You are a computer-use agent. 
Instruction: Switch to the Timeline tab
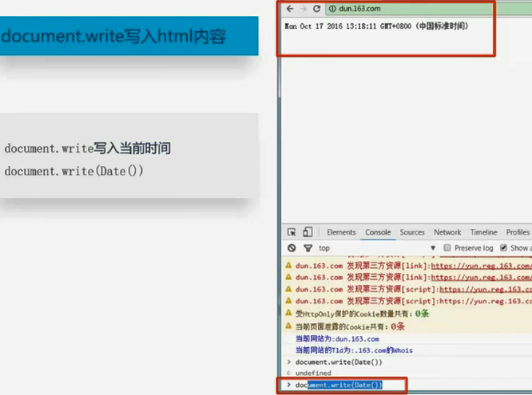click(x=483, y=232)
